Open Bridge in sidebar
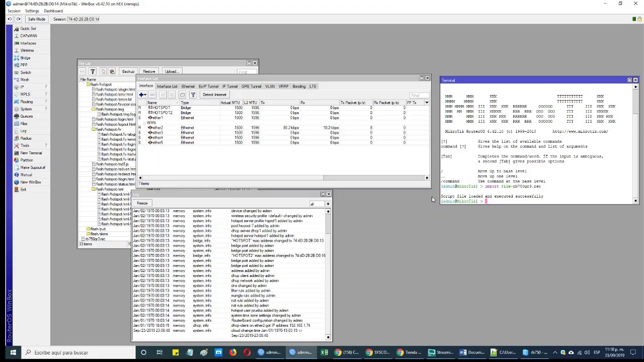Viewport: 644px width, 362px height. pyautogui.click(x=25, y=58)
